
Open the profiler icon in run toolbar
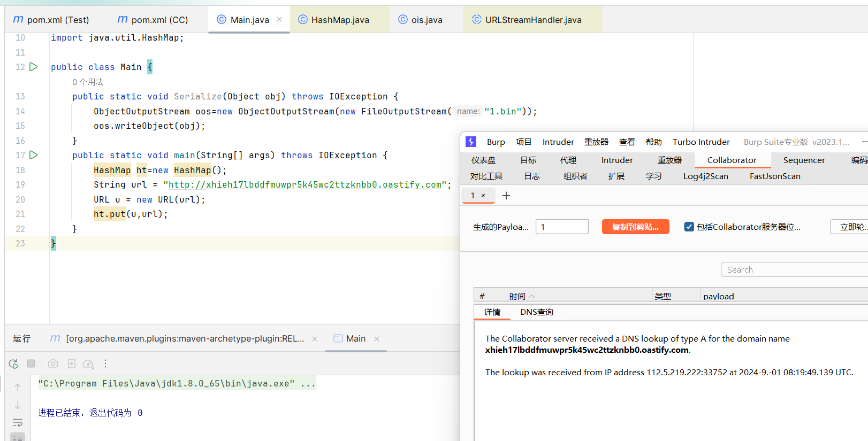pyautogui.click(x=88, y=364)
